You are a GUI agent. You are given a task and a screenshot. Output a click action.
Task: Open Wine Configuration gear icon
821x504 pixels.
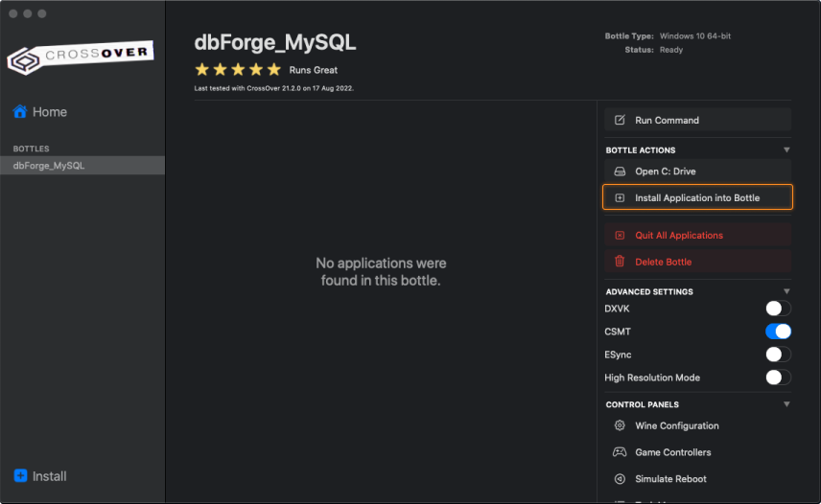620,425
